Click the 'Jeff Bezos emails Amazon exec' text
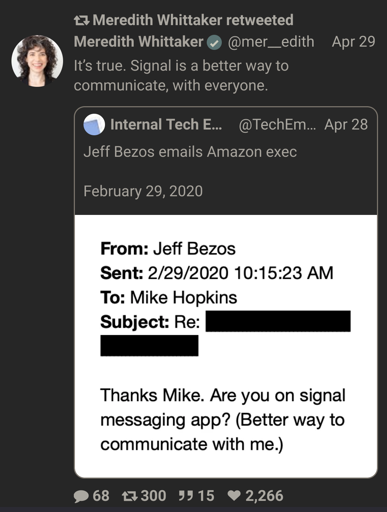387x512 pixels. 190,152
